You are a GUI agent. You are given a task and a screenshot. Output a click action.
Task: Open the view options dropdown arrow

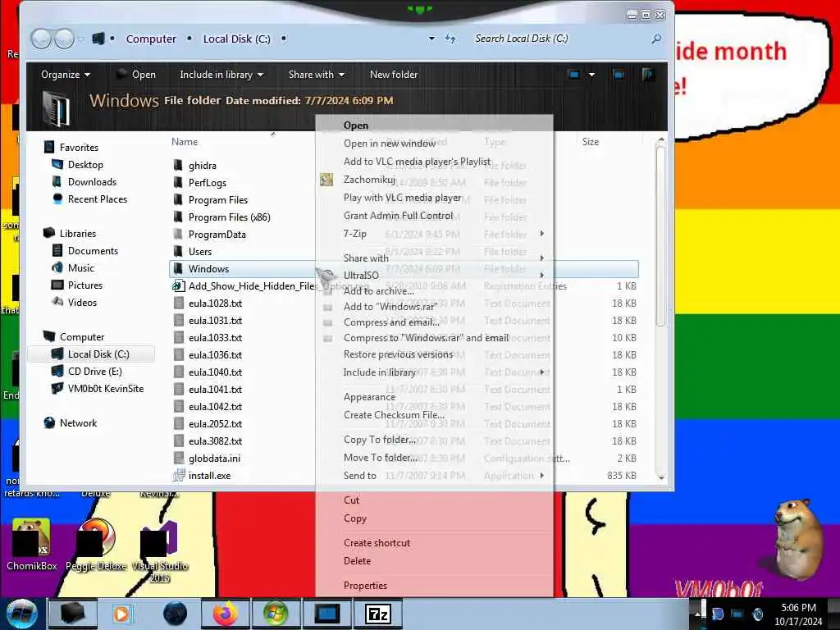(x=591, y=75)
